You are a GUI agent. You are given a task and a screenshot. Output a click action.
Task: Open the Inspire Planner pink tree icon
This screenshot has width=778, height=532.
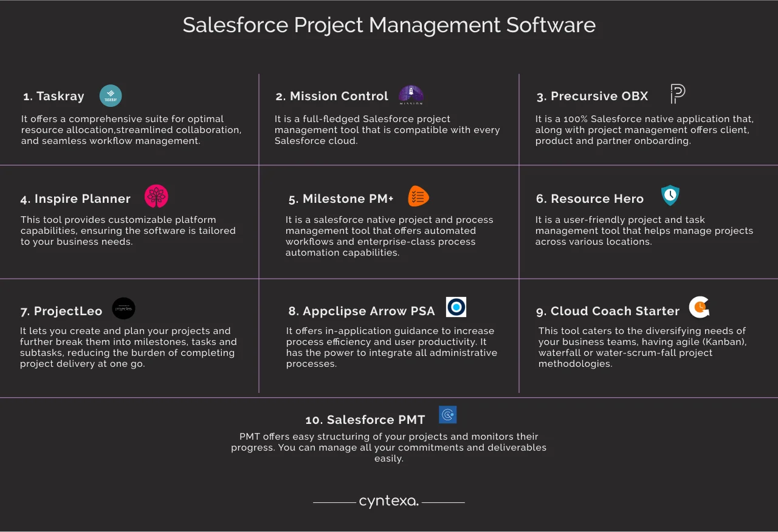156,196
